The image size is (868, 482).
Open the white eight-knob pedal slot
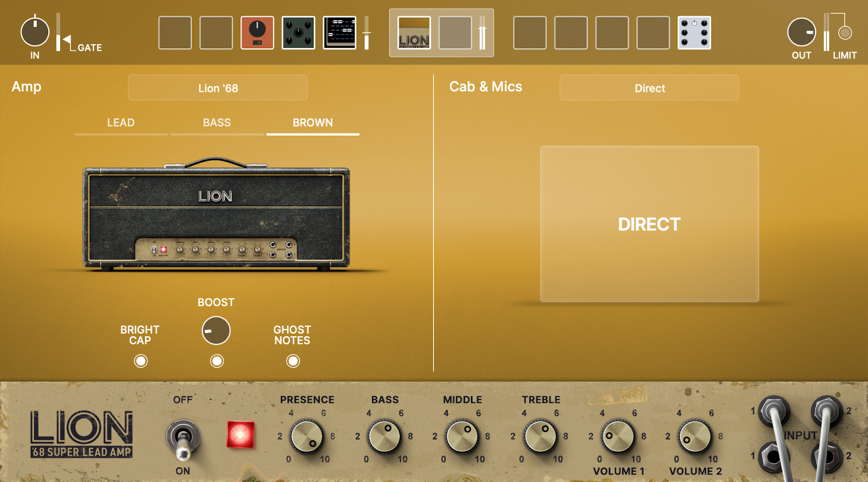pos(694,33)
